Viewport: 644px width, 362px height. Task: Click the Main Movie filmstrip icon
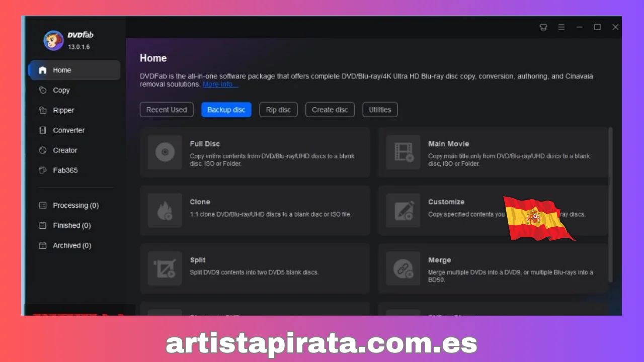403,152
